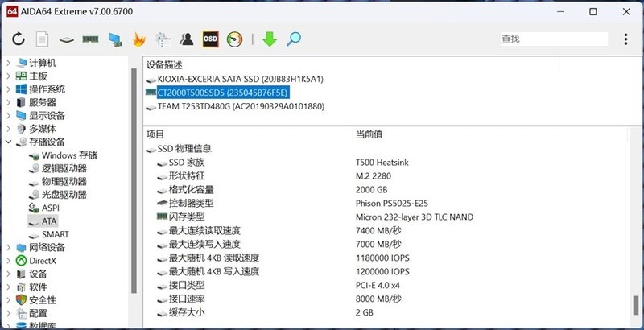
Task: Select 安全性 in the tree
Action: [43, 300]
